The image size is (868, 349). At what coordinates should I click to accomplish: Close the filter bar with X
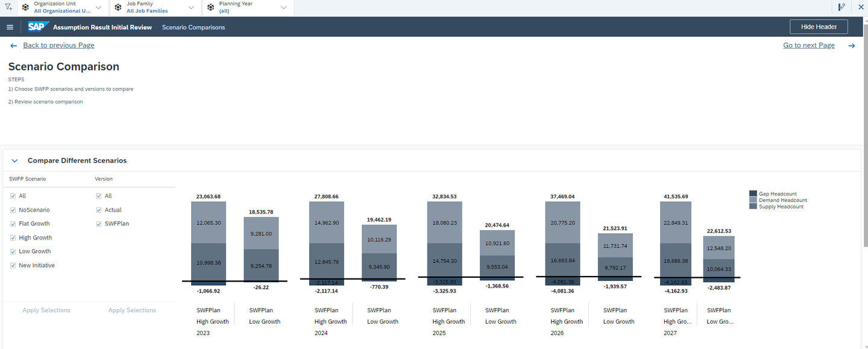click(860, 7)
